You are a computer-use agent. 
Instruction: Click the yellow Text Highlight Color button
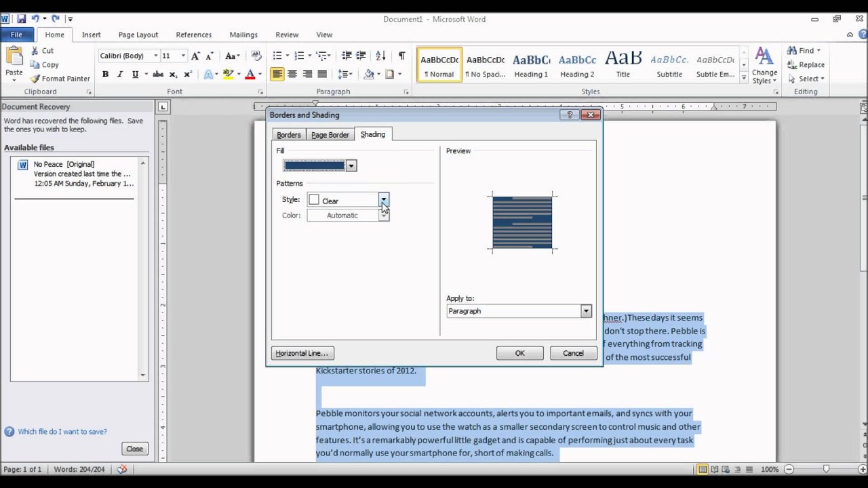[x=228, y=75]
